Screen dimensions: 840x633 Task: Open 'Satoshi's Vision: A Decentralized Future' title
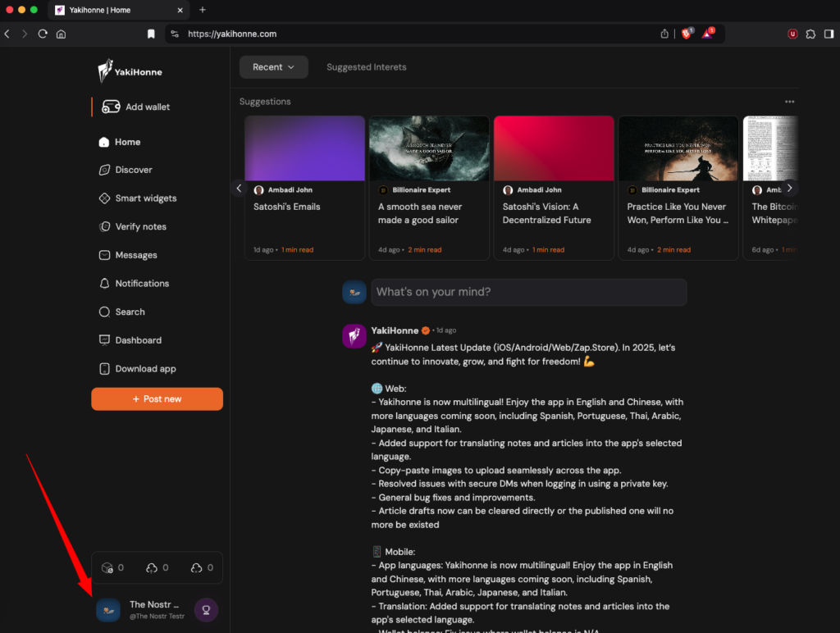[546, 213]
